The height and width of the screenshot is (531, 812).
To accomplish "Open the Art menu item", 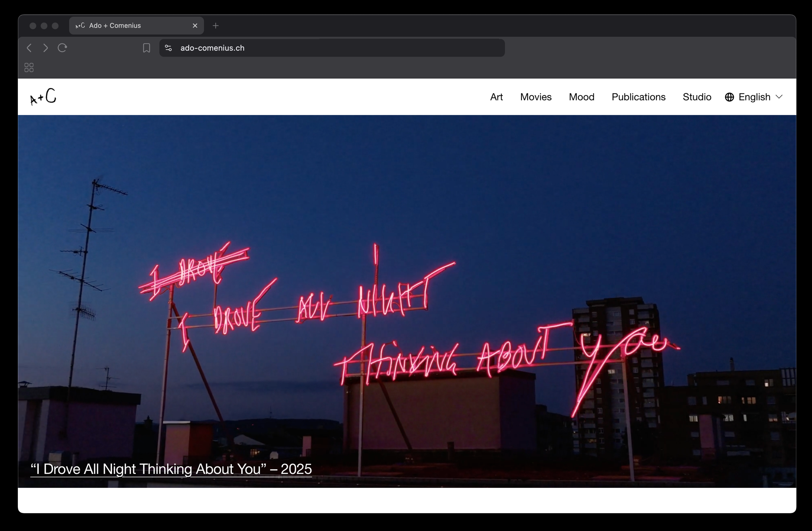I will 496,97.
